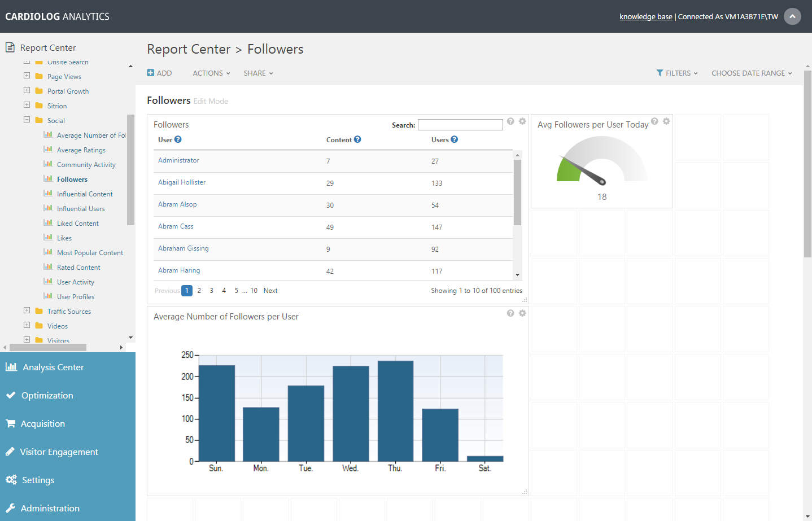This screenshot has width=812, height=521.
Task: Collapse the Social folder
Action: tap(27, 120)
